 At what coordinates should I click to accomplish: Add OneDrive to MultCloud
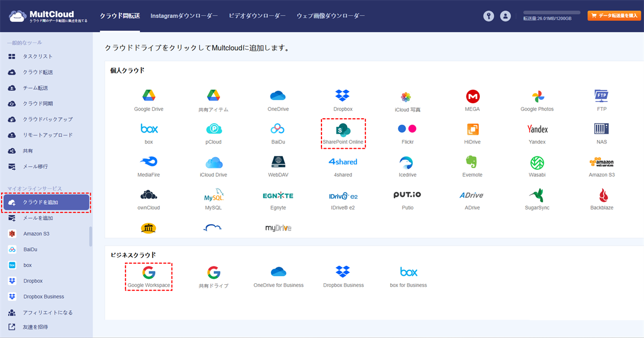pos(278,97)
